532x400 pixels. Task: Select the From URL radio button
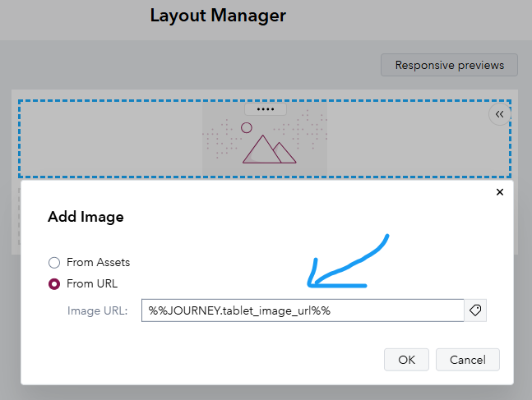[x=54, y=284]
